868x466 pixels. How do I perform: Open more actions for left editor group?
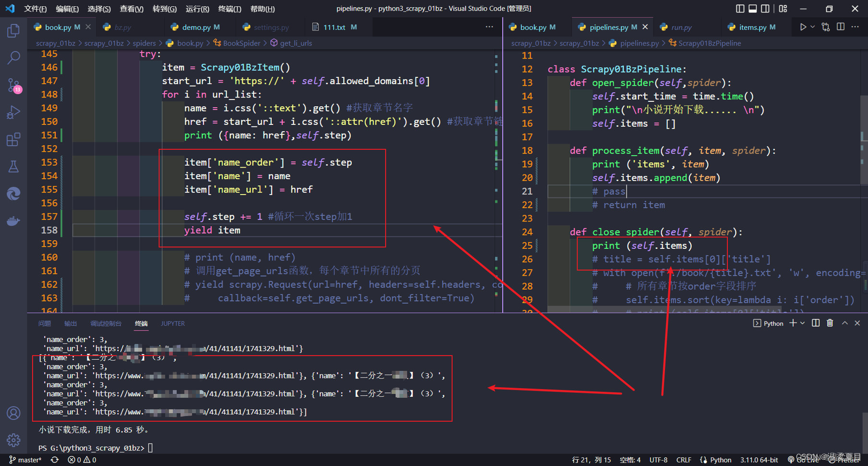pos(489,27)
